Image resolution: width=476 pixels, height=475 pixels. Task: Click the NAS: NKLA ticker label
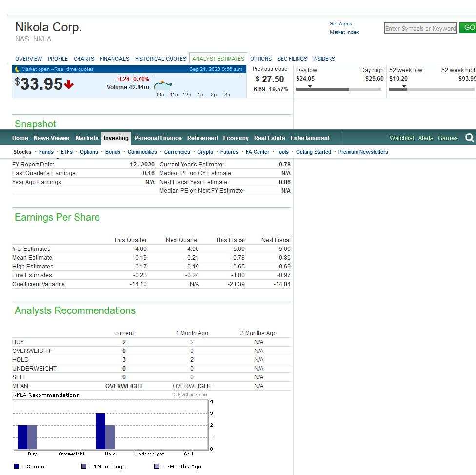tap(33, 39)
